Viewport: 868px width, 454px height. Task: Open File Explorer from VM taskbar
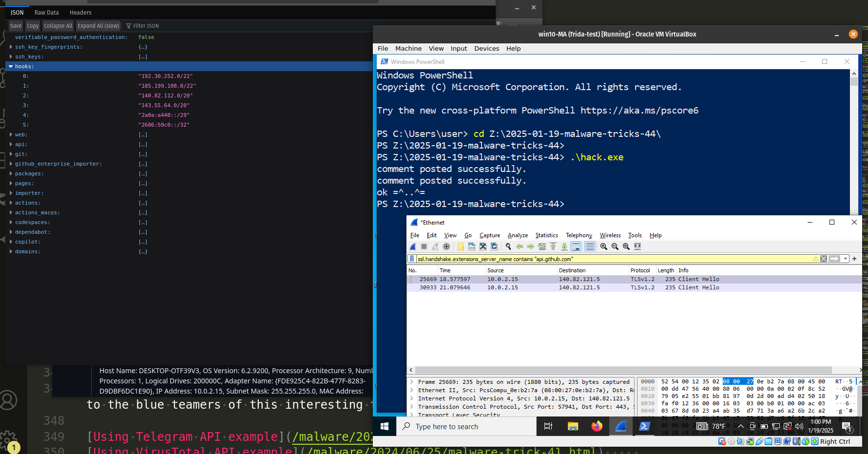(x=573, y=426)
